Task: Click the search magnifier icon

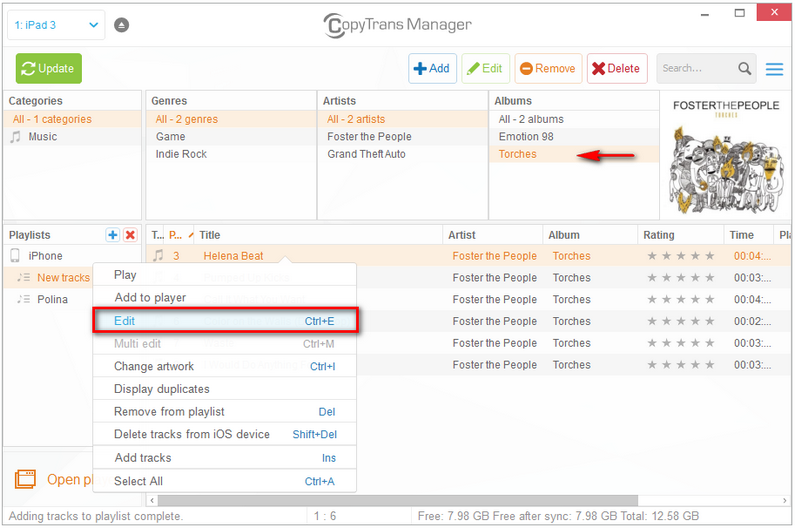Action: pyautogui.click(x=744, y=68)
